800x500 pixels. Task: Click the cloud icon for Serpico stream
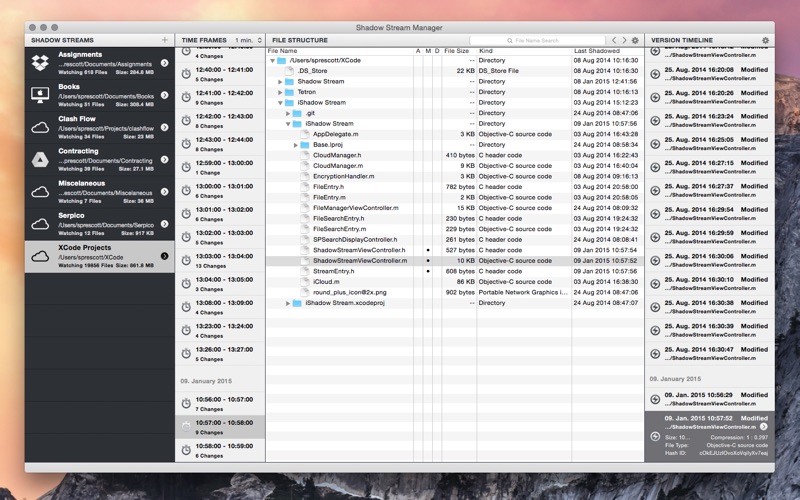40,224
